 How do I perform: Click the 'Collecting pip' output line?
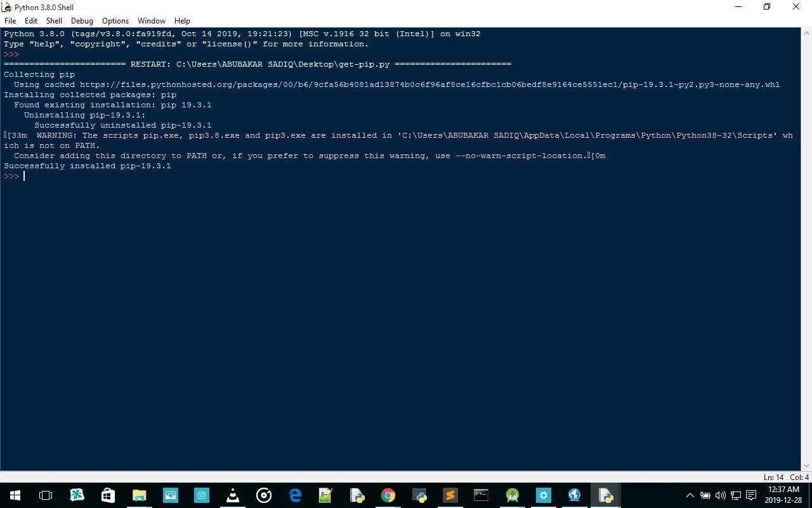39,74
